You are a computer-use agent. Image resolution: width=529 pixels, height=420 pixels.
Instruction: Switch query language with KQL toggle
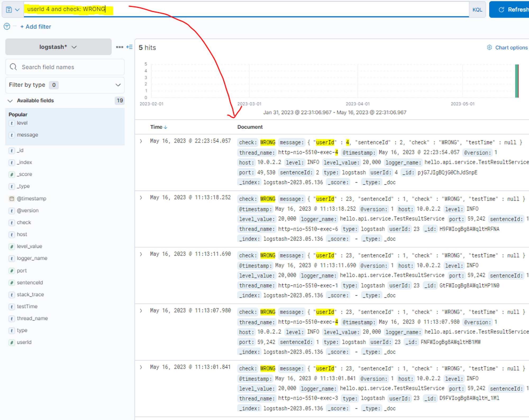click(x=477, y=10)
